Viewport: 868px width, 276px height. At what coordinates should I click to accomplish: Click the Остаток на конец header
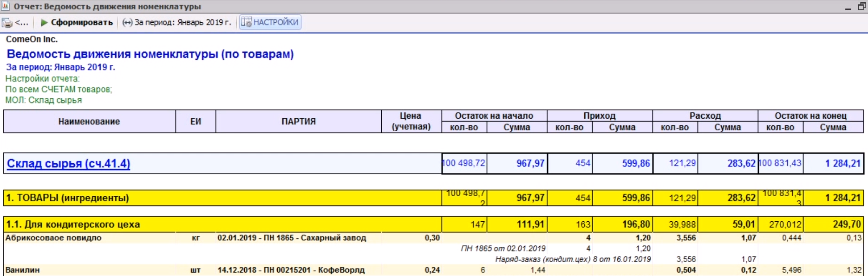810,116
